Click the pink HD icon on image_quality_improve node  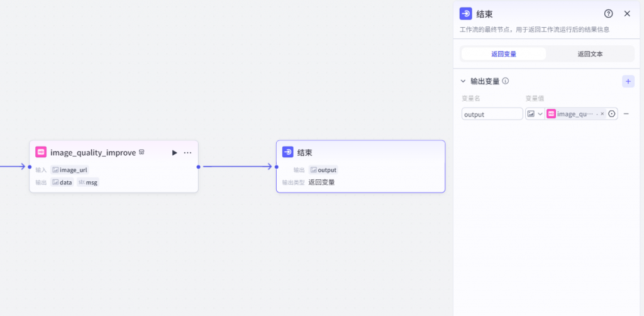pos(41,152)
